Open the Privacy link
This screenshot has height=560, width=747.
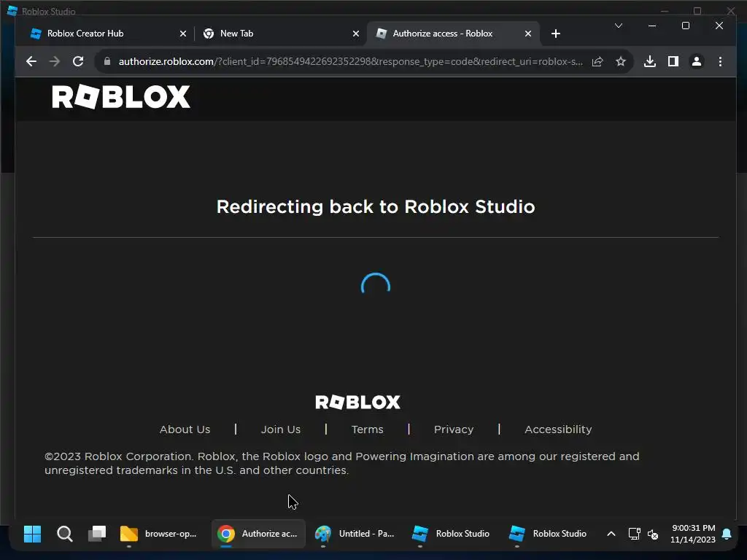454,429
